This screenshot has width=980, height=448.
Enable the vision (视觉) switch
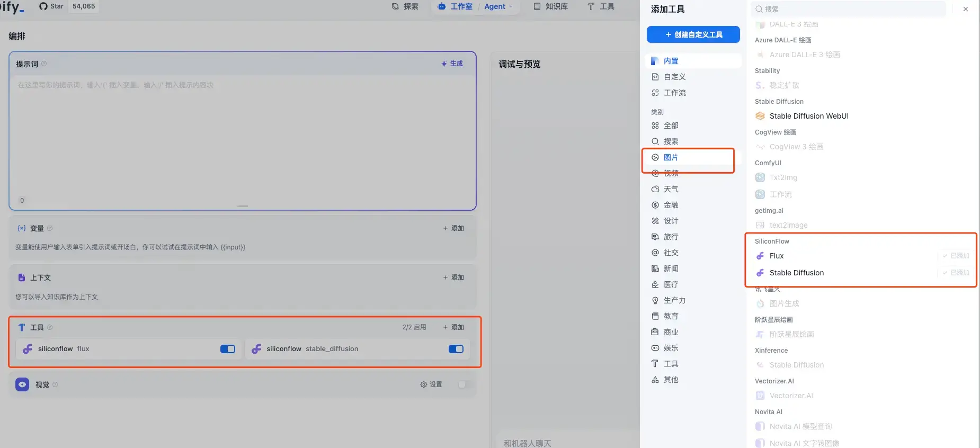point(464,384)
